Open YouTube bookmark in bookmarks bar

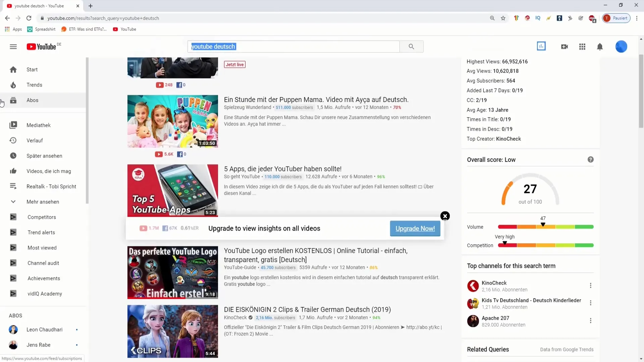(x=124, y=29)
